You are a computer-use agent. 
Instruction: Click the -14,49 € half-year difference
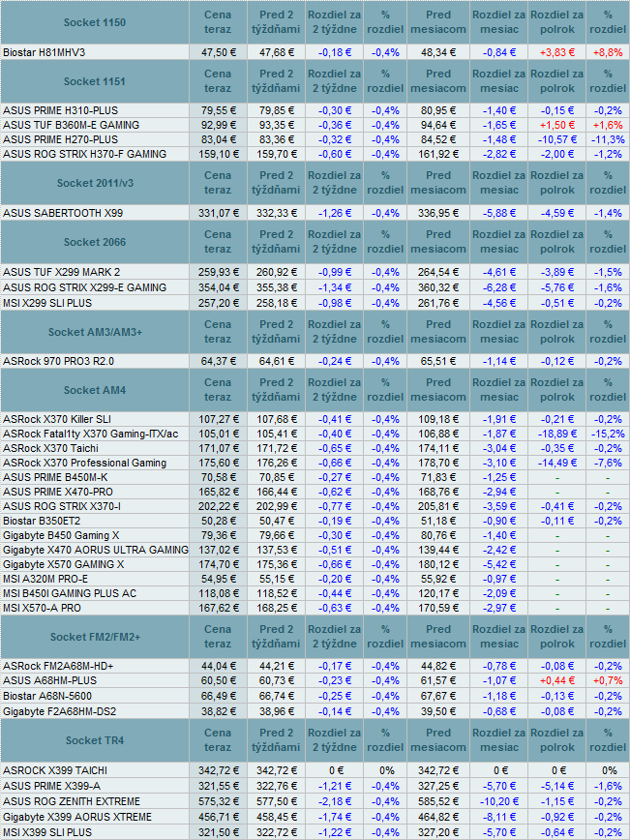557,463
